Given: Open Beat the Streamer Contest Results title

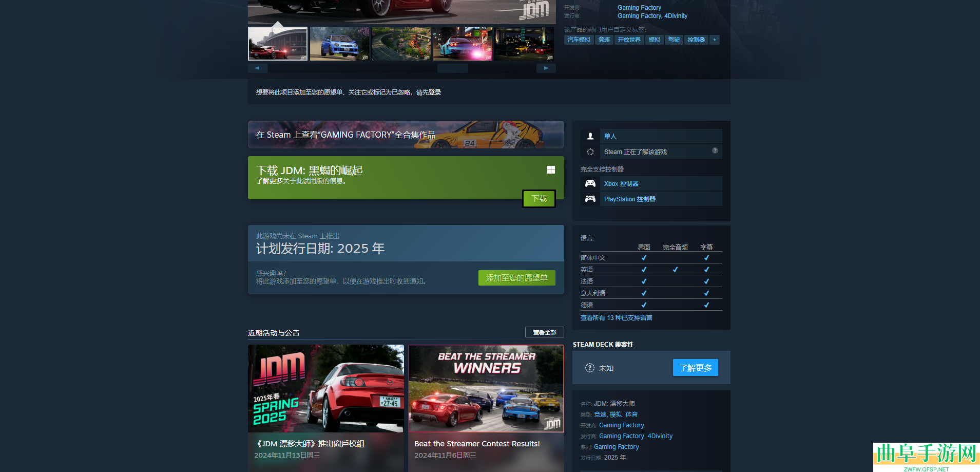Looking at the screenshot, I should 477,444.
